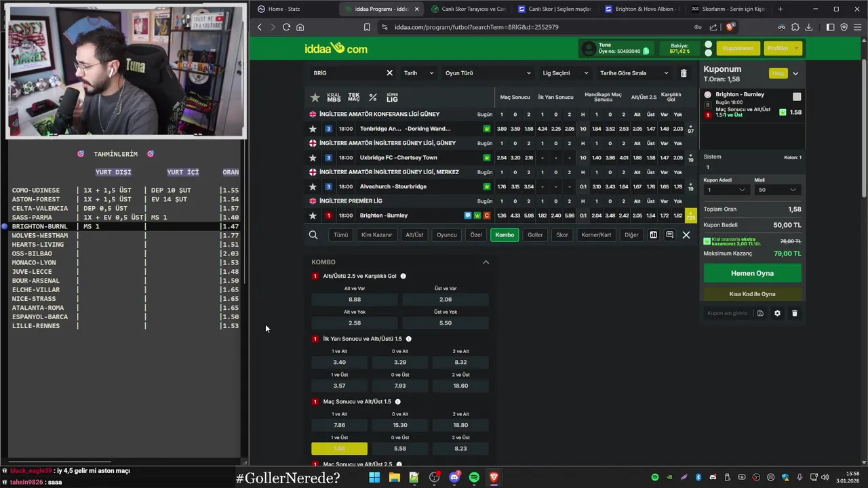The width and height of the screenshot is (868, 488).
Task: Select the percent filter icon
Action: (372, 98)
